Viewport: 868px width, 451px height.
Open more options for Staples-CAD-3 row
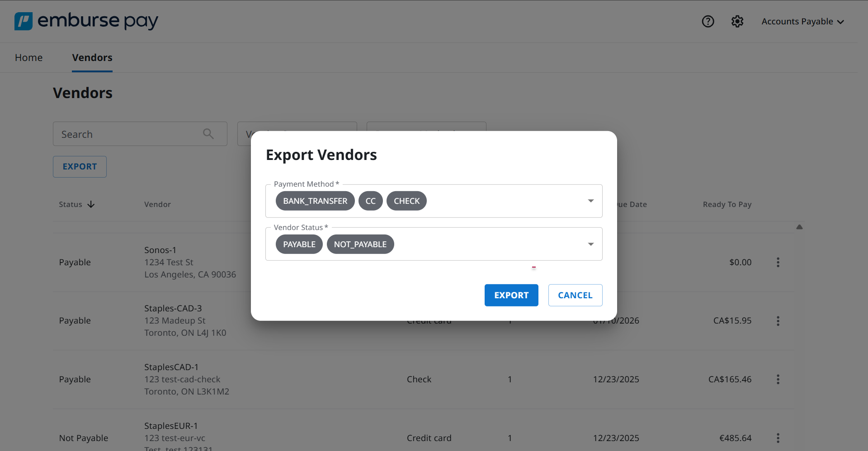point(778,321)
